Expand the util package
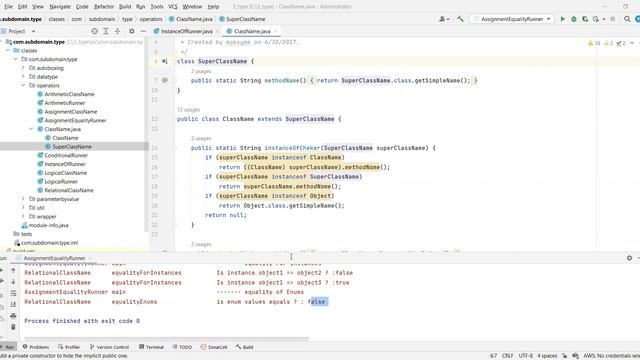 (23, 208)
